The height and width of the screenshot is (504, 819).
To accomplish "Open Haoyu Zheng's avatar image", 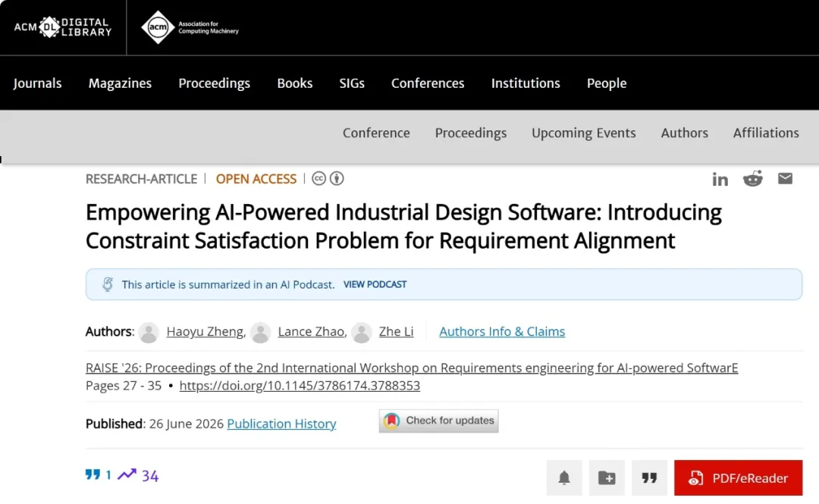I will [x=149, y=332].
